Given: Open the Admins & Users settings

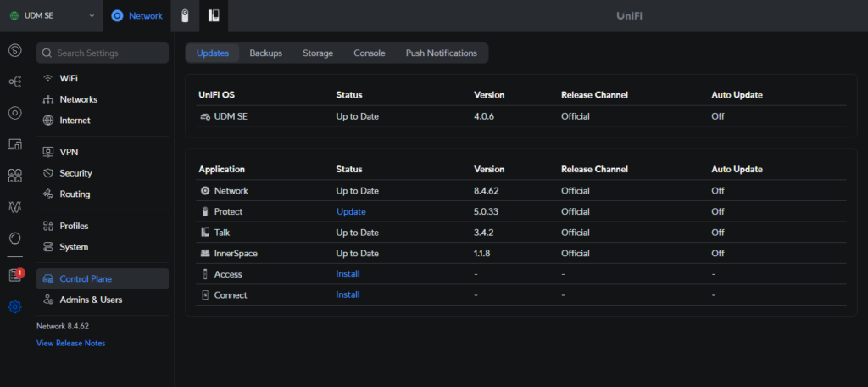Looking at the screenshot, I should click(103, 300).
